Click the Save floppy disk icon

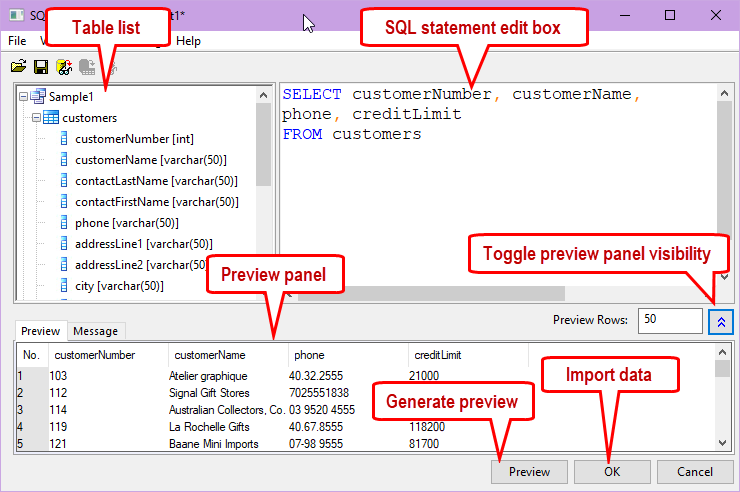click(x=41, y=67)
